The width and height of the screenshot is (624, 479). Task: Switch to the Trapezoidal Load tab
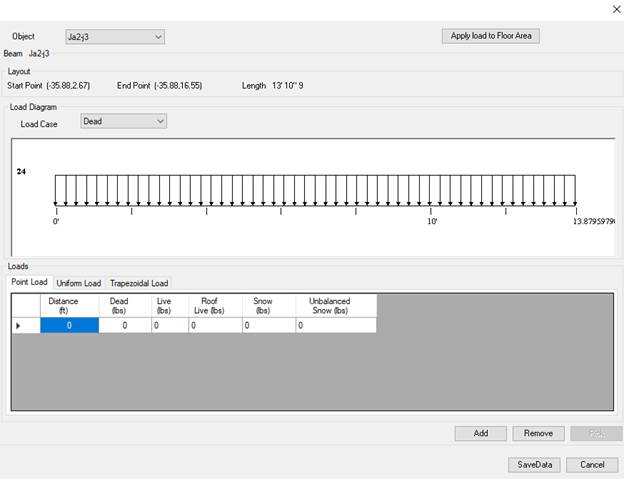pos(139,283)
